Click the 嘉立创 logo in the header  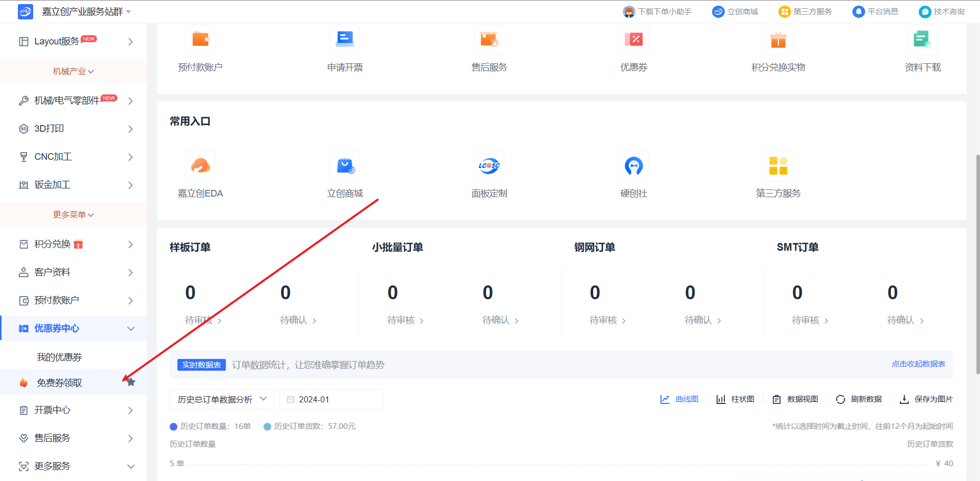click(x=25, y=11)
